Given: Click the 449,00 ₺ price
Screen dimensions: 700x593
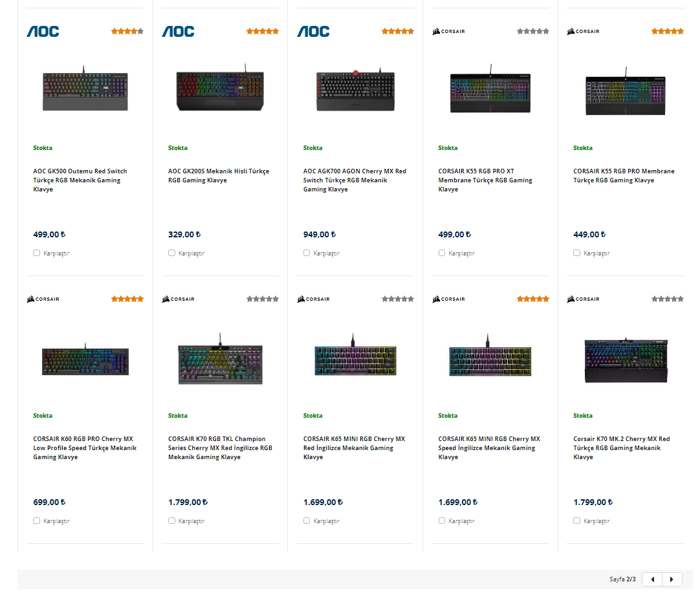Looking at the screenshot, I should click(x=589, y=234).
